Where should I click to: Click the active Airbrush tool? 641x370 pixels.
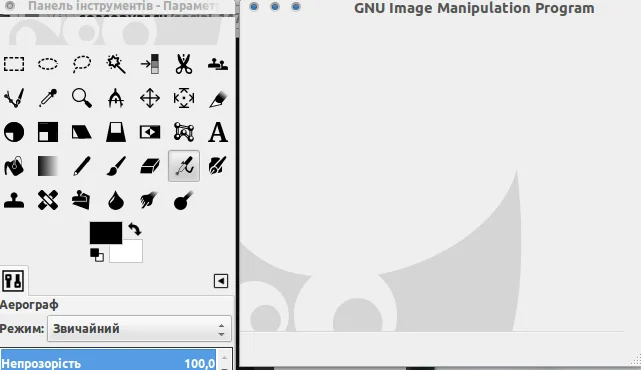pyautogui.click(x=184, y=166)
